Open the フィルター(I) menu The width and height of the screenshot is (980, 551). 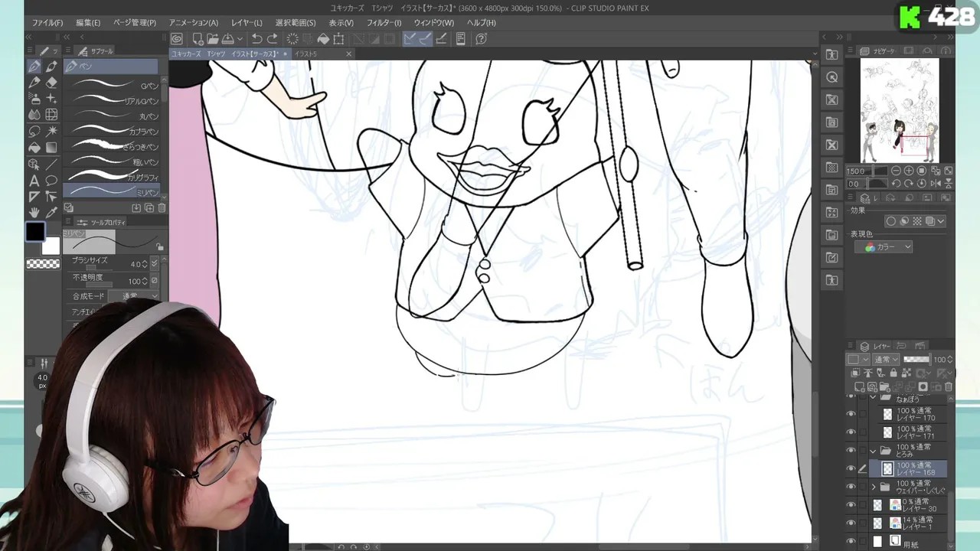pos(384,23)
